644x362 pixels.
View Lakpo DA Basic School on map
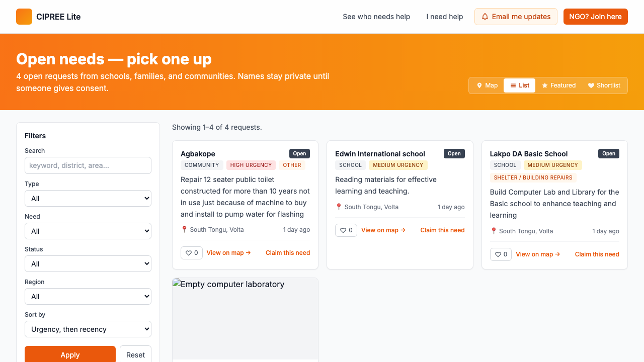pyautogui.click(x=538, y=254)
